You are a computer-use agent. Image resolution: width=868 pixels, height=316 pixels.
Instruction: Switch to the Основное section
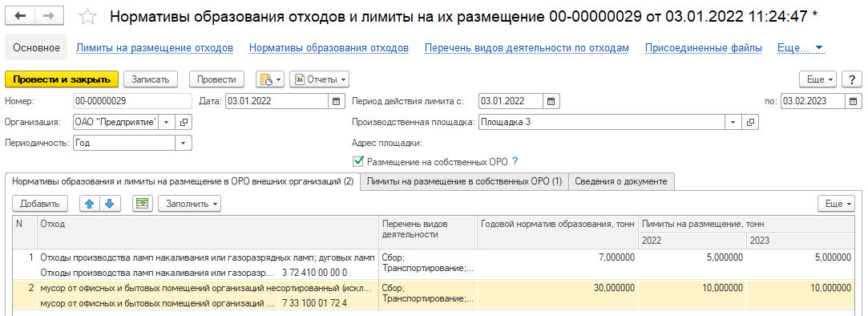[x=37, y=47]
